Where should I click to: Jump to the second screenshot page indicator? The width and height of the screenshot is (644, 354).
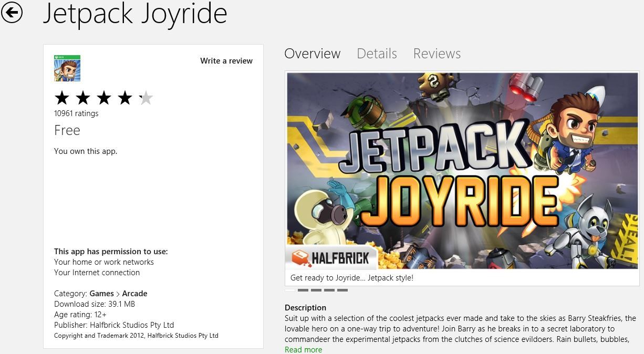coord(303,290)
